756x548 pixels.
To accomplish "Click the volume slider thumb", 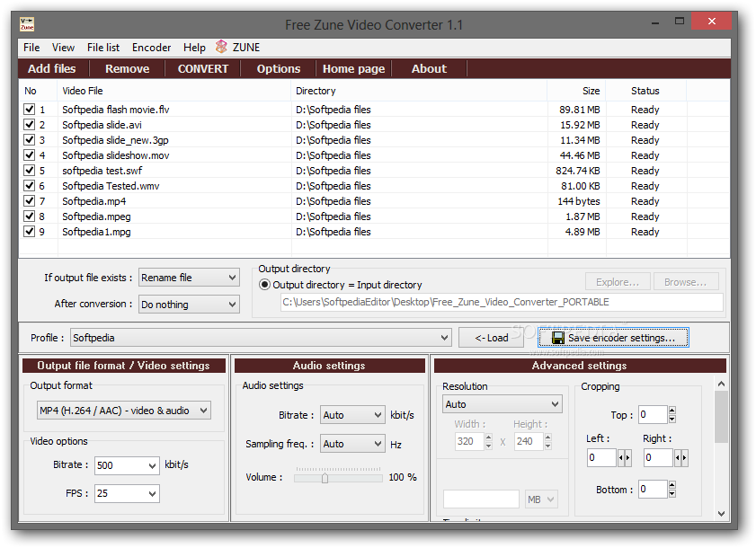I will click(x=325, y=478).
